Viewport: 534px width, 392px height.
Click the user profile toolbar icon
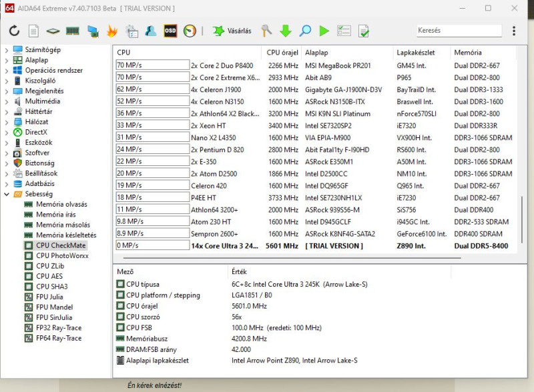click(151, 31)
